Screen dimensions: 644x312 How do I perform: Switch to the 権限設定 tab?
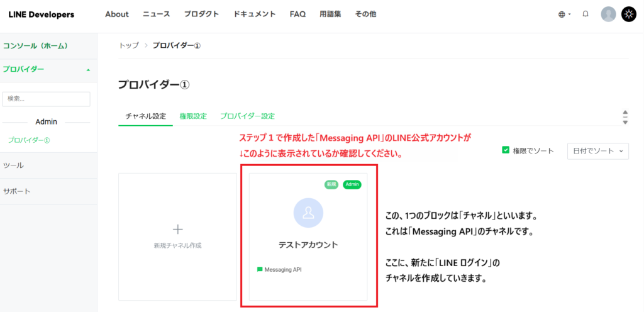(x=192, y=116)
